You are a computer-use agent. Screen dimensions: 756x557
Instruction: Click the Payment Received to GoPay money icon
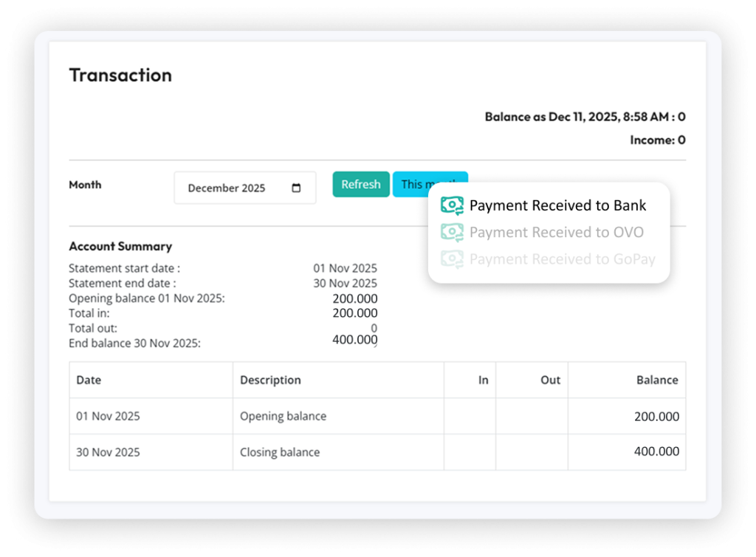click(x=452, y=259)
